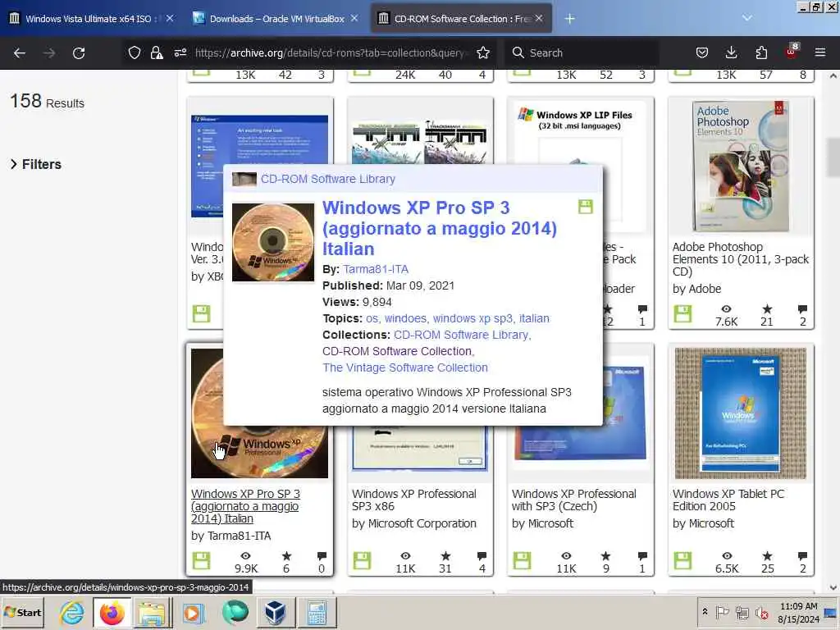Bookmark this page with the star icon
Image resolution: width=840 pixels, height=630 pixels.
[483, 52]
